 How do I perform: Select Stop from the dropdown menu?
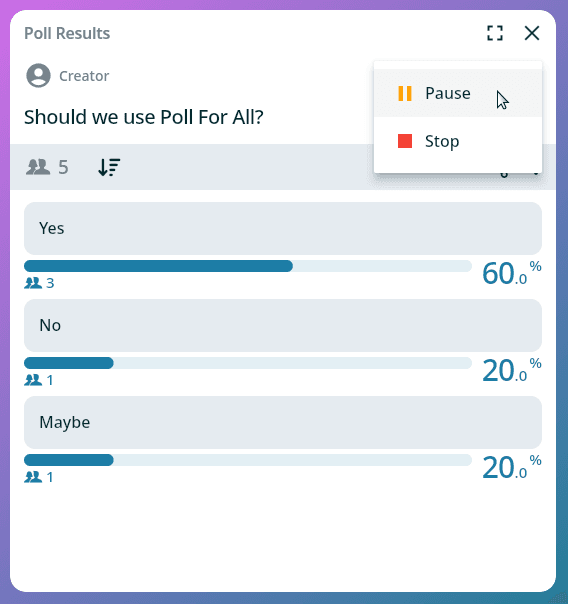point(458,141)
